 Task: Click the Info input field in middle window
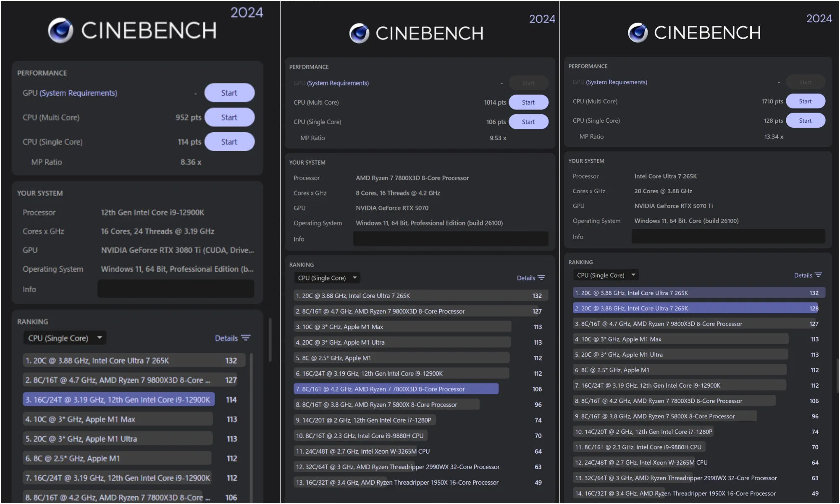coord(451,239)
